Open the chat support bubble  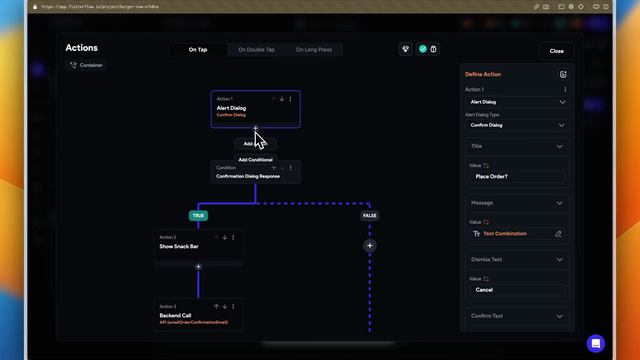coord(596,344)
